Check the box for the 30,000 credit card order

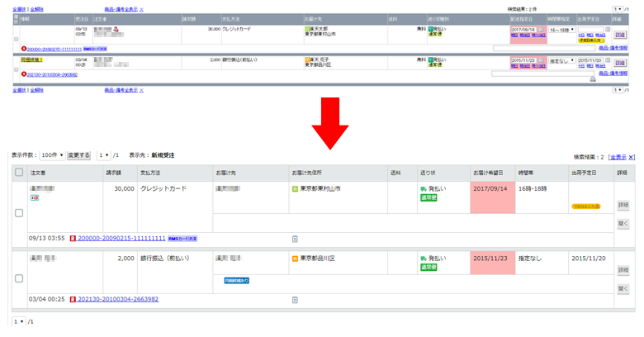[x=18, y=213]
